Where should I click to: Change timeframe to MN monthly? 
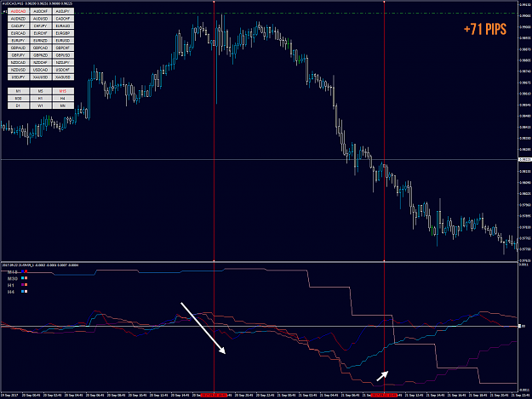[63, 105]
